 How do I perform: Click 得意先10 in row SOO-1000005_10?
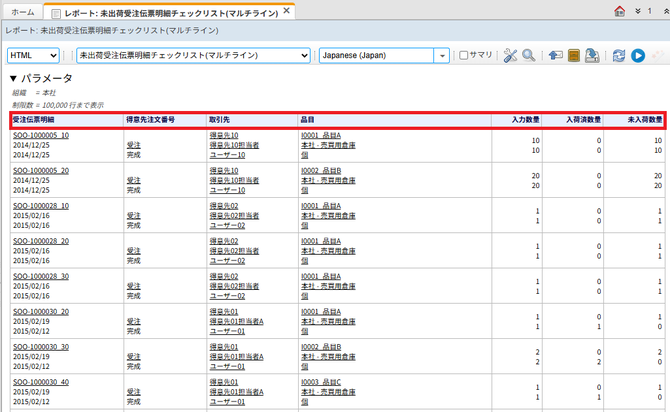[x=224, y=135]
